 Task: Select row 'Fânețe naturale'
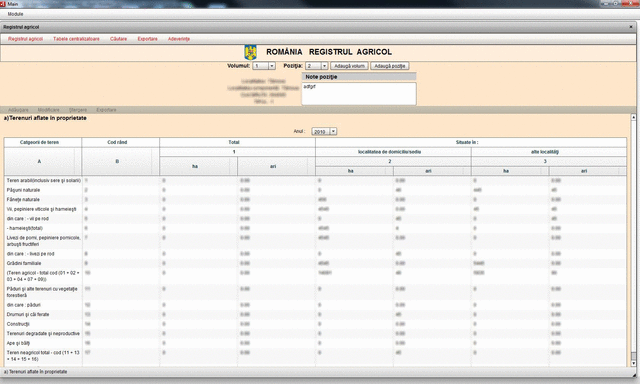315,200
